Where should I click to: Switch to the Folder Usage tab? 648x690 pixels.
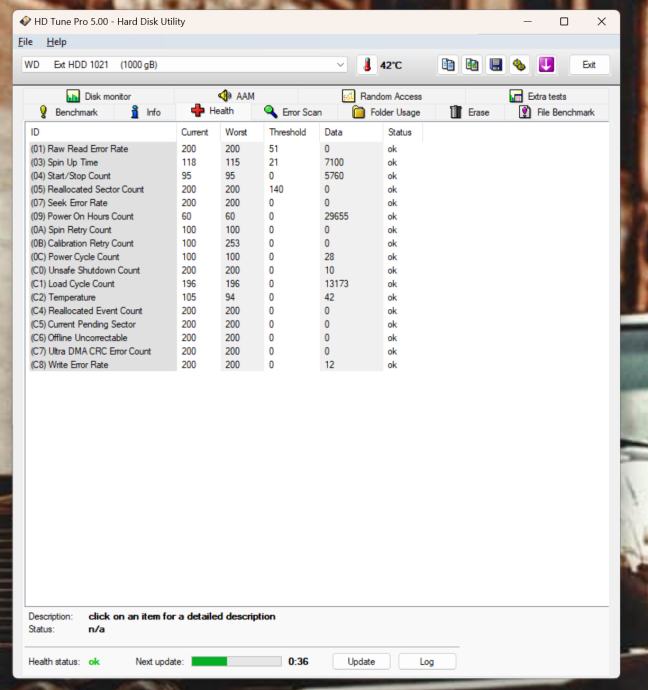point(386,112)
